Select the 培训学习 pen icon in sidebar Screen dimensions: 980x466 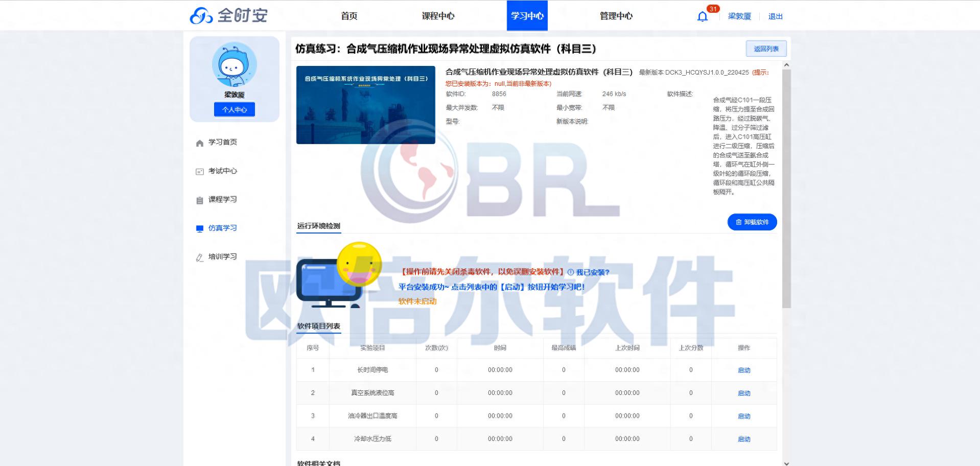tap(199, 257)
